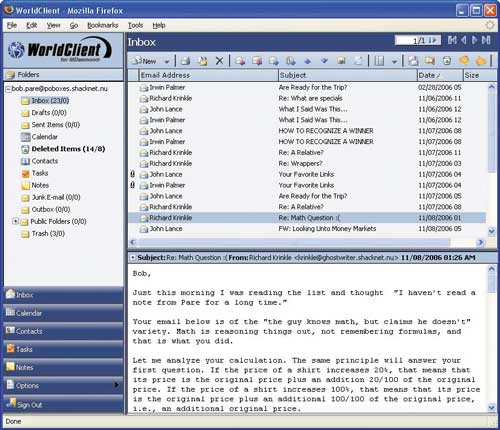The image size is (500, 430).
Task: Click the Calendar button in bottom navigation
Action: (x=63, y=313)
